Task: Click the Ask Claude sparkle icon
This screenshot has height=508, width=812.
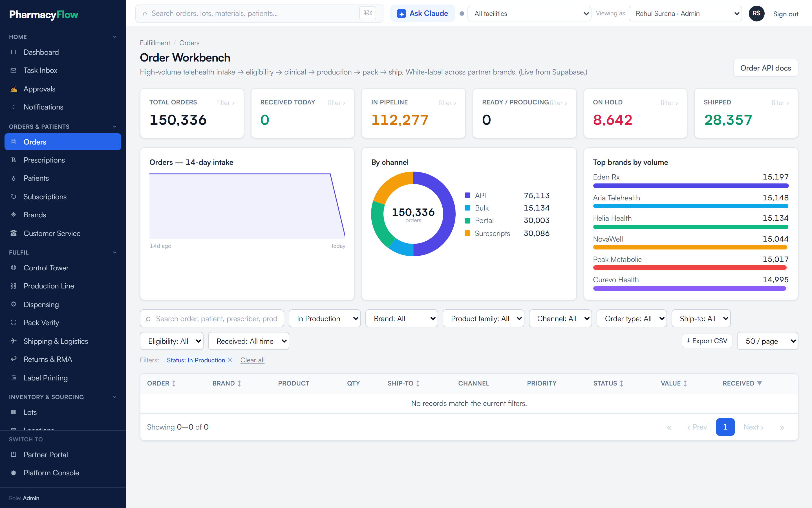Action: [x=401, y=14]
